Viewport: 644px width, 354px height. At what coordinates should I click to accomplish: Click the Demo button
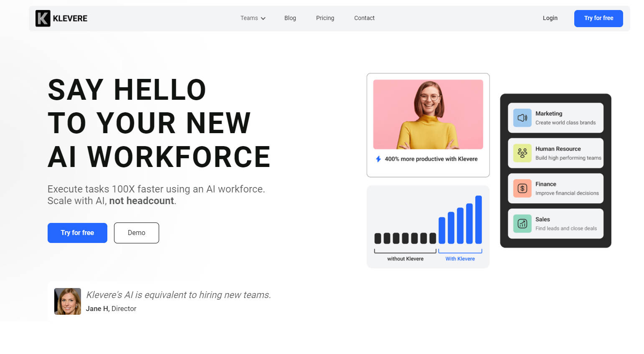click(136, 233)
